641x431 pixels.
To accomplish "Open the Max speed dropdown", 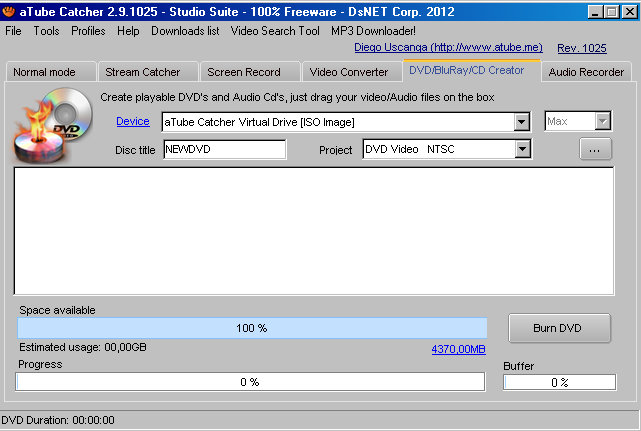I will (602, 121).
